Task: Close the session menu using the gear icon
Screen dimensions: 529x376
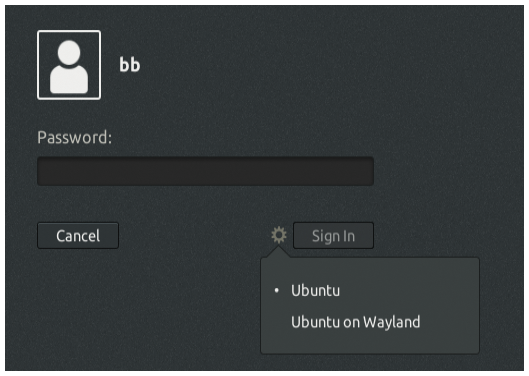Action: (279, 235)
